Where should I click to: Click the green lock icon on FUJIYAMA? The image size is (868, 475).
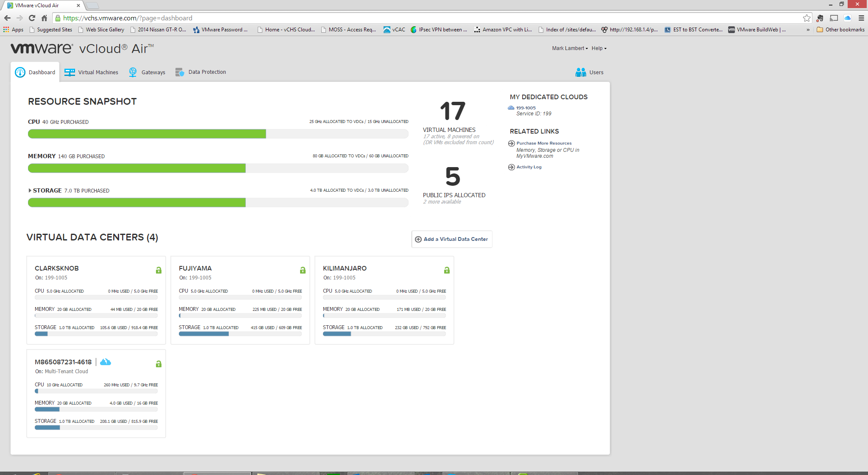tap(303, 270)
